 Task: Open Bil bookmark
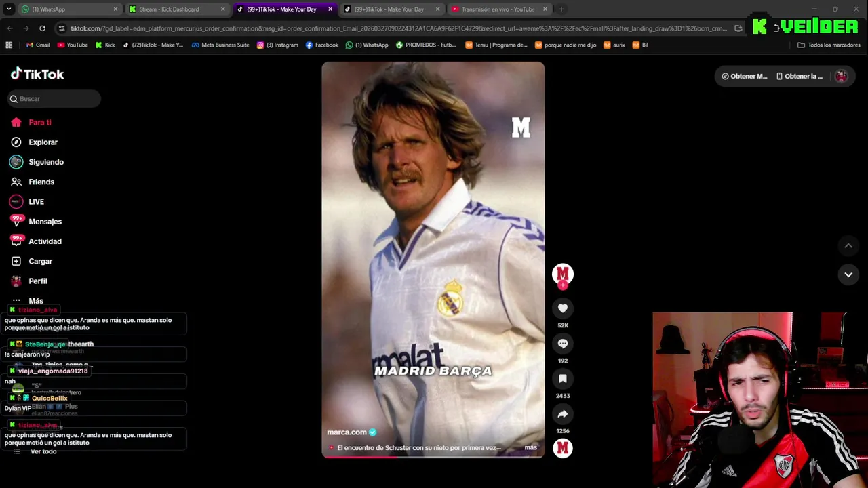[x=640, y=45]
